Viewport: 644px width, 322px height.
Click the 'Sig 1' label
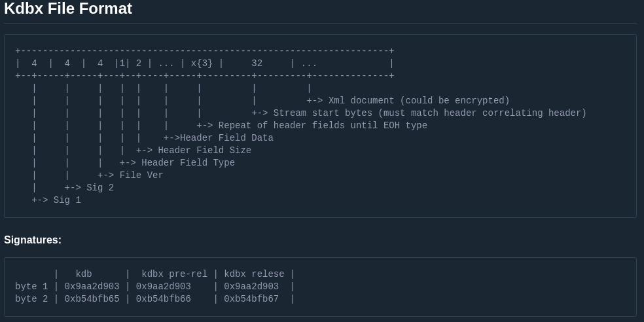tap(67, 200)
